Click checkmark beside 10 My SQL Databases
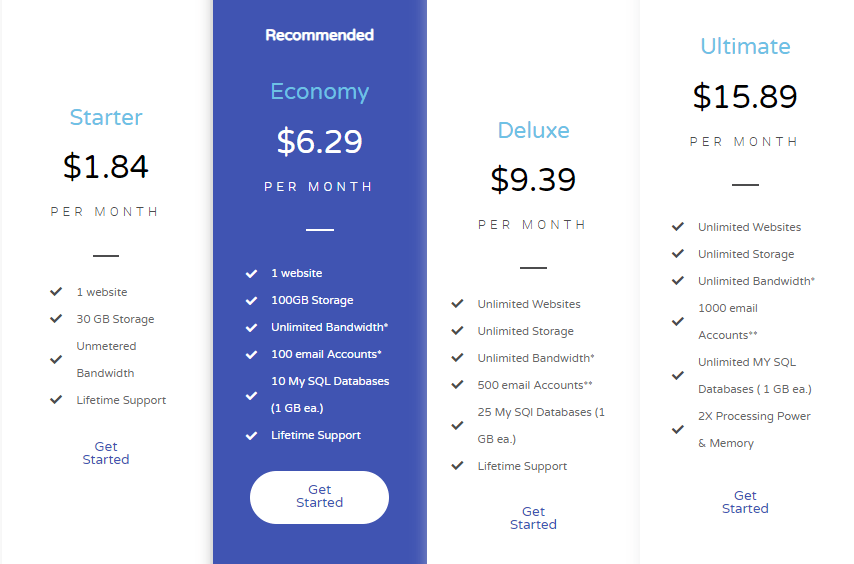 coord(251,395)
